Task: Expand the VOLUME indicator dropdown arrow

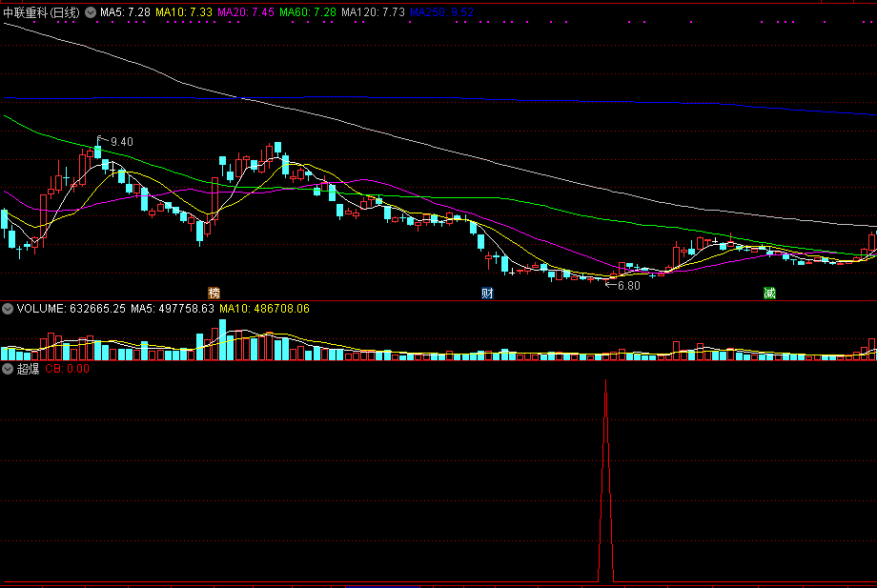Action: (8, 309)
